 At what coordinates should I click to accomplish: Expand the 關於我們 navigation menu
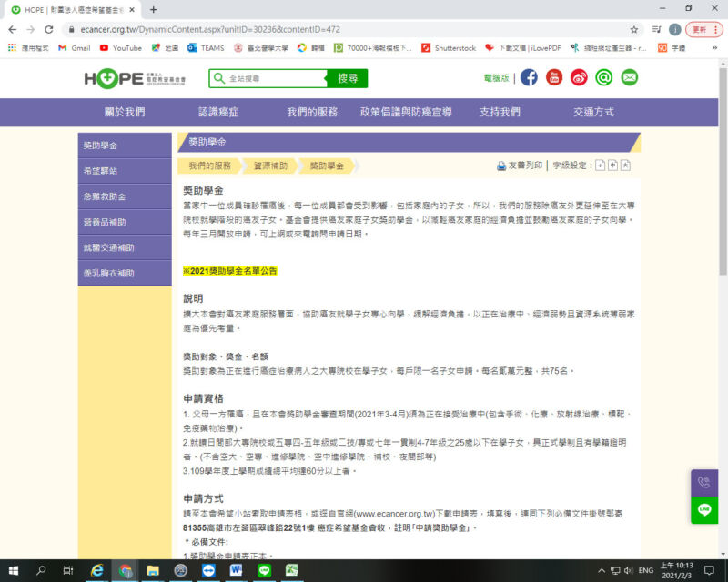[125, 112]
